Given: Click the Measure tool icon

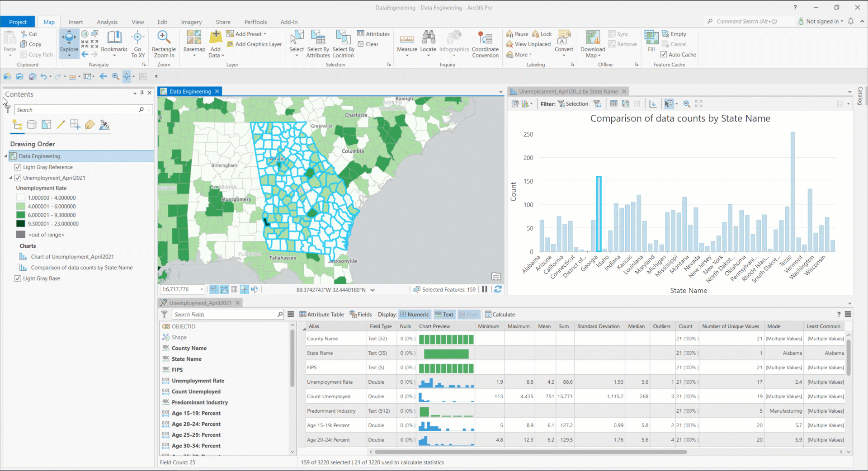Looking at the screenshot, I should (406, 41).
